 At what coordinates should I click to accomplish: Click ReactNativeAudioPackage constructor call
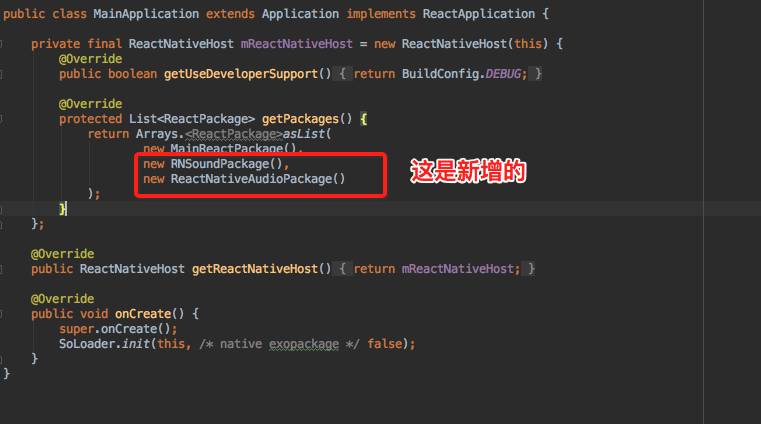(x=258, y=179)
